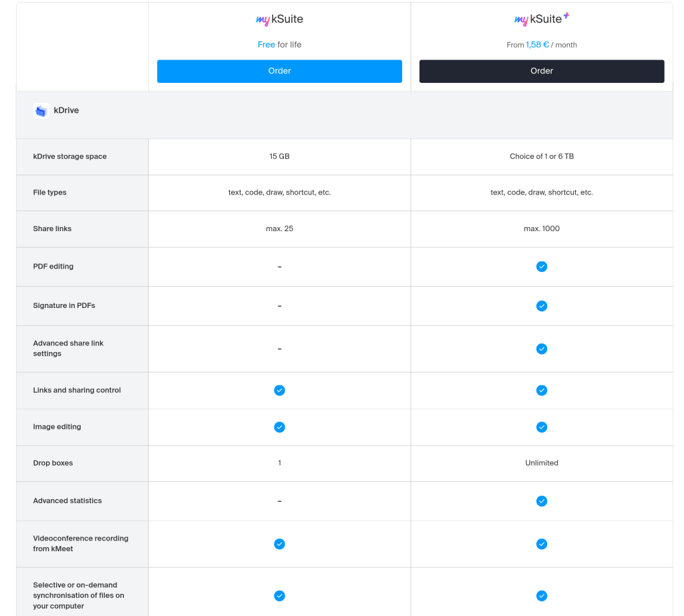Click the kDrive folder icon
The height and width of the screenshot is (616, 684).
tap(41, 111)
